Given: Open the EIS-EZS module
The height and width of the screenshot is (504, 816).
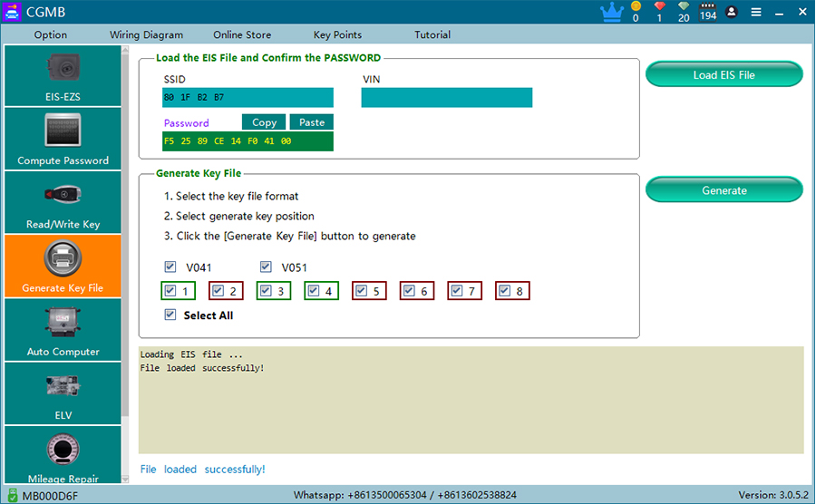Looking at the screenshot, I should click(63, 75).
